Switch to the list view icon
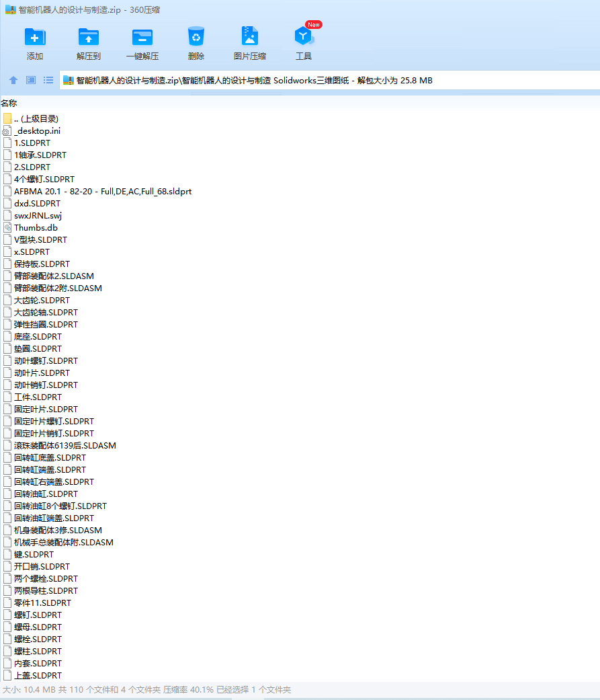Image resolution: width=600 pixels, height=700 pixels. click(48, 81)
